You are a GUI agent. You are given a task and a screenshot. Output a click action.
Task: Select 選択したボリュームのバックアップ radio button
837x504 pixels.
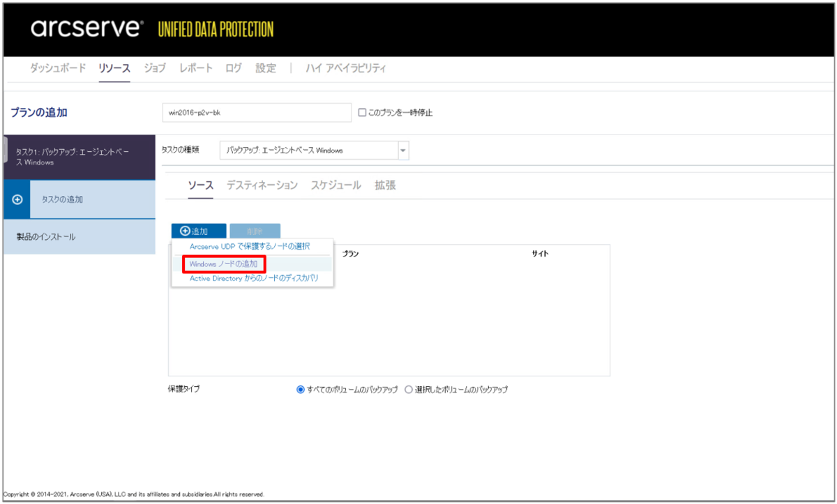(409, 390)
